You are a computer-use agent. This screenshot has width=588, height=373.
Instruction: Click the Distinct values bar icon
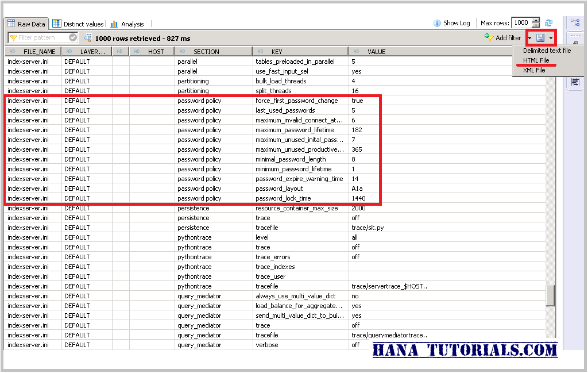click(56, 24)
